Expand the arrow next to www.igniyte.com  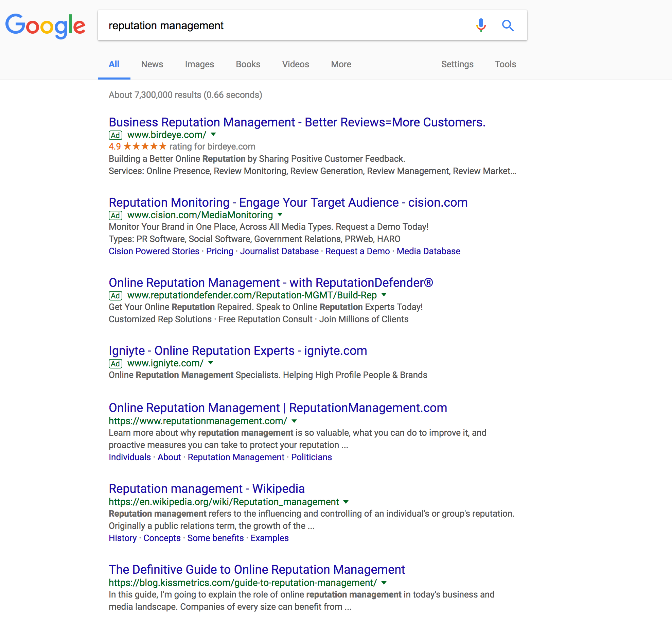pyautogui.click(x=211, y=363)
